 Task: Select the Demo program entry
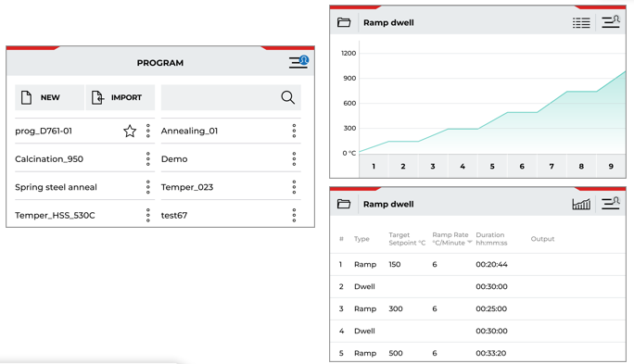click(174, 159)
